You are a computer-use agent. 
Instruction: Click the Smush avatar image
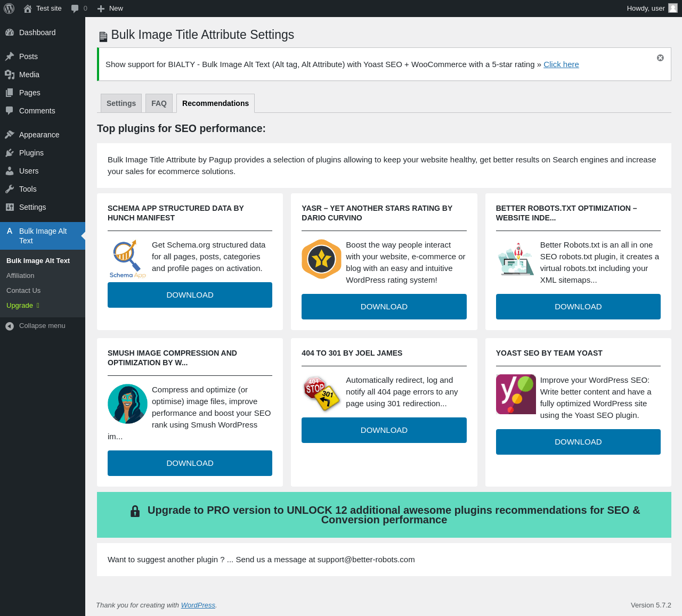[127, 404]
